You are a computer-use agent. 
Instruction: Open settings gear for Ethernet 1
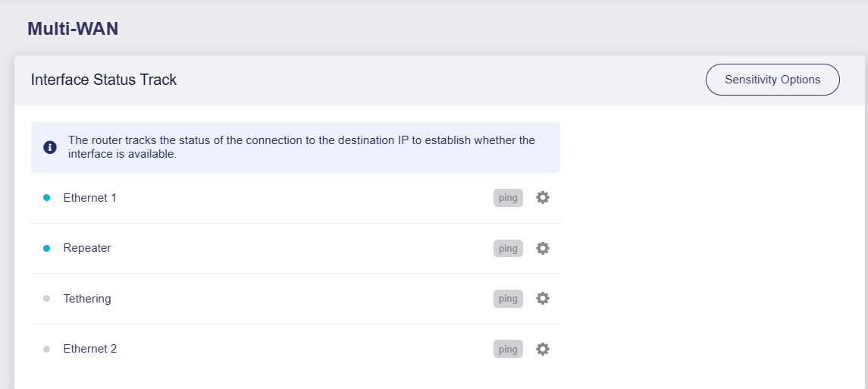coord(543,198)
